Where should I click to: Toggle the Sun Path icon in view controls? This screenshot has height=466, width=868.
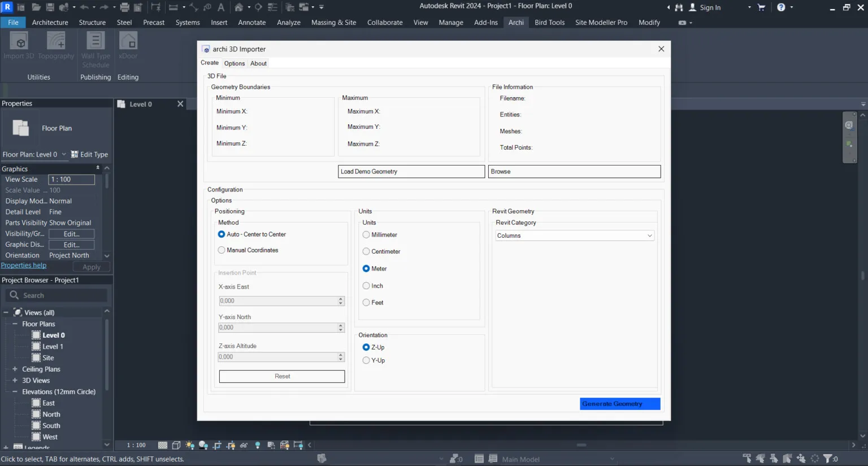click(x=190, y=445)
